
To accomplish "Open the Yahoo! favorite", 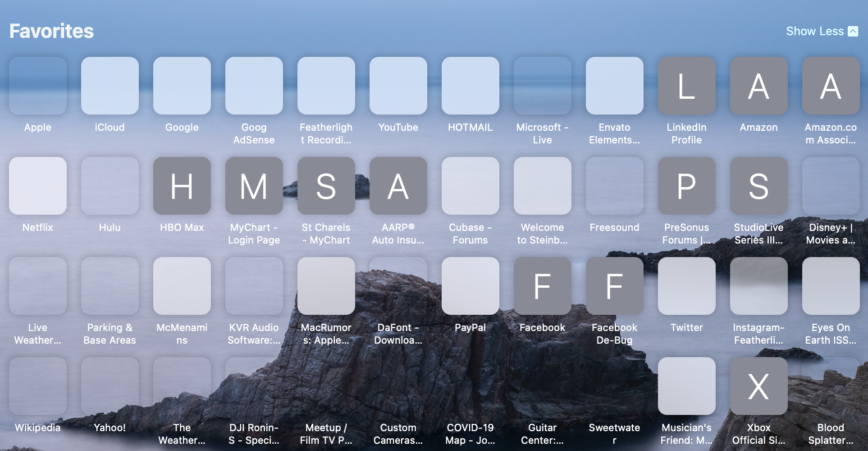I will coord(110,386).
